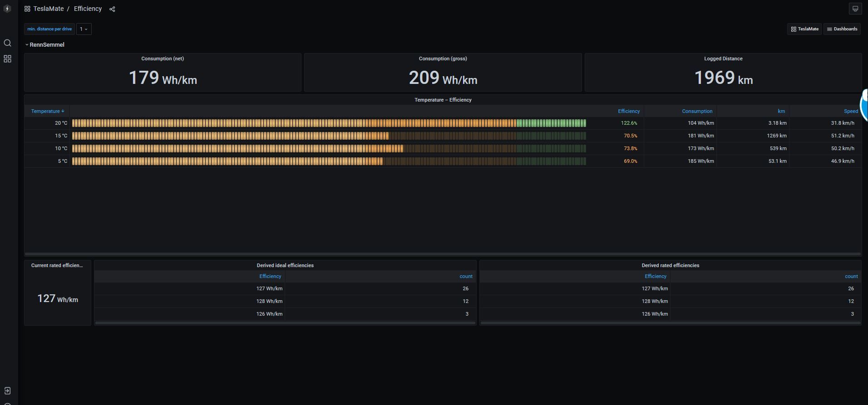Sort by Consumption column header
The height and width of the screenshot is (405, 868).
(x=697, y=111)
